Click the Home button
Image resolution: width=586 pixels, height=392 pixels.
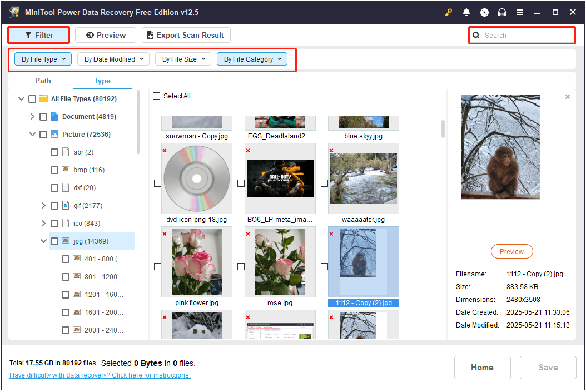click(x=482, y=368)
